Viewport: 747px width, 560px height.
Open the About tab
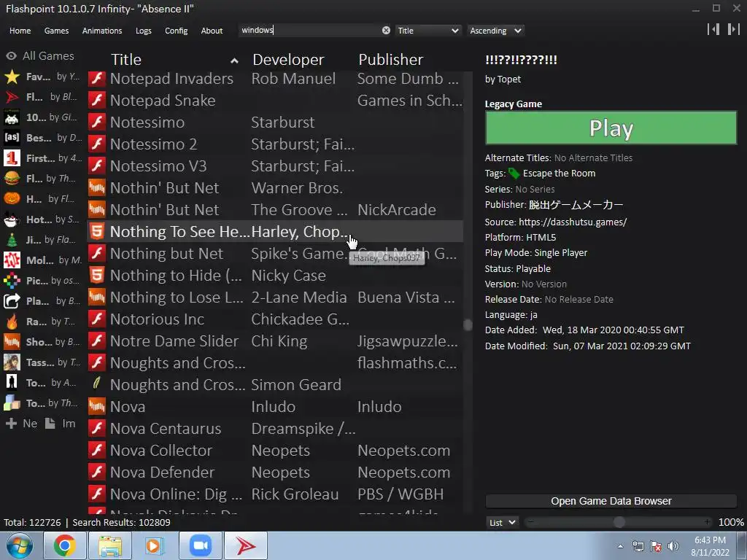point(212,31)
